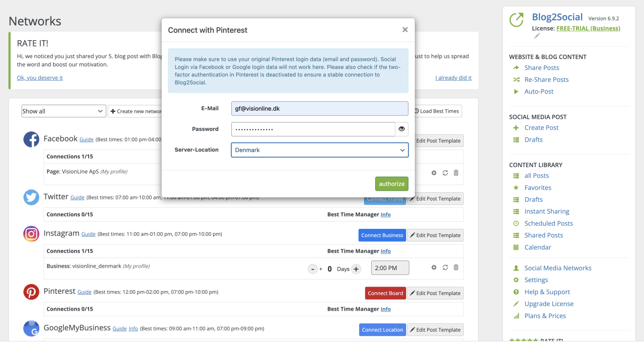
Task: Open the Server-Location dropdown
Action: (x=319, y=150)
